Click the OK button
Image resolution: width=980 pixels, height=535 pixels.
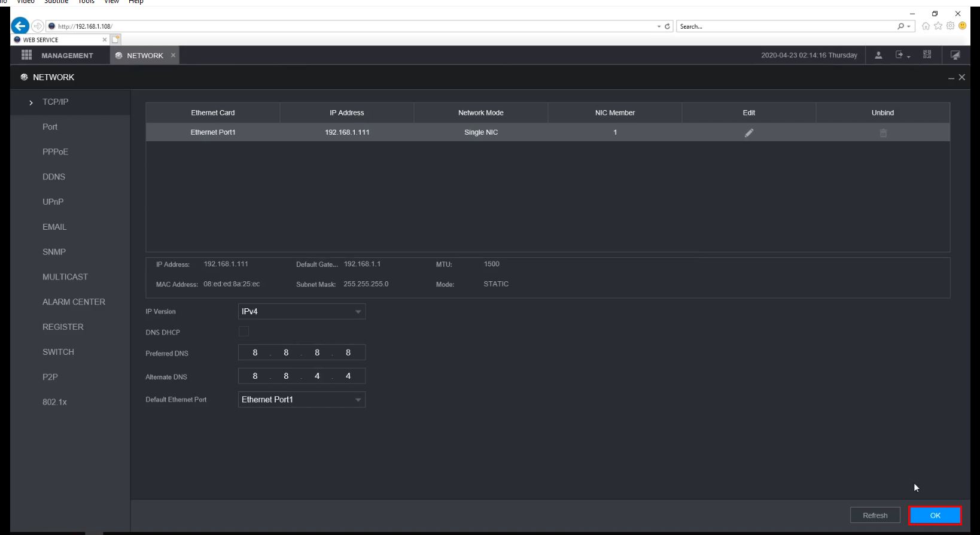[x=935, y=515]
